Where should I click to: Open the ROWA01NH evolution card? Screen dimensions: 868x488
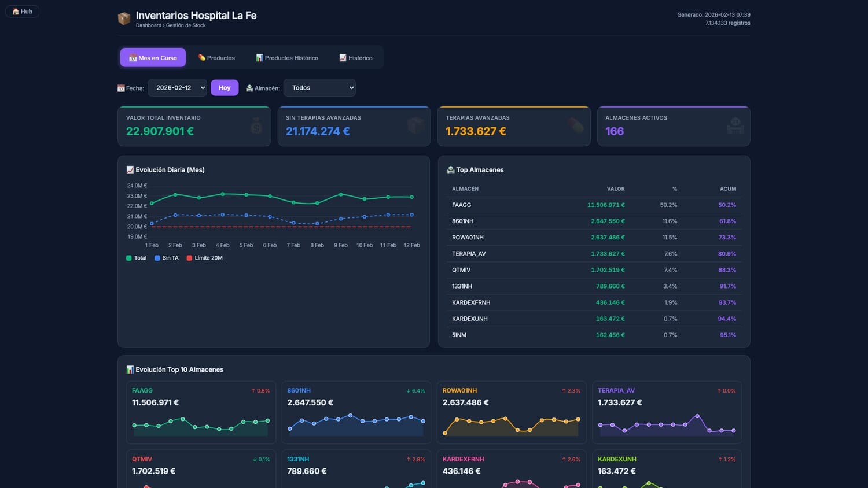pyautogui.click(x=512, y=412)
